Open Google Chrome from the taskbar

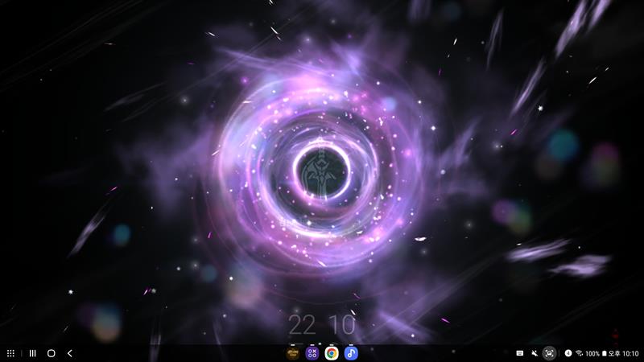click(x=332, y=353)
